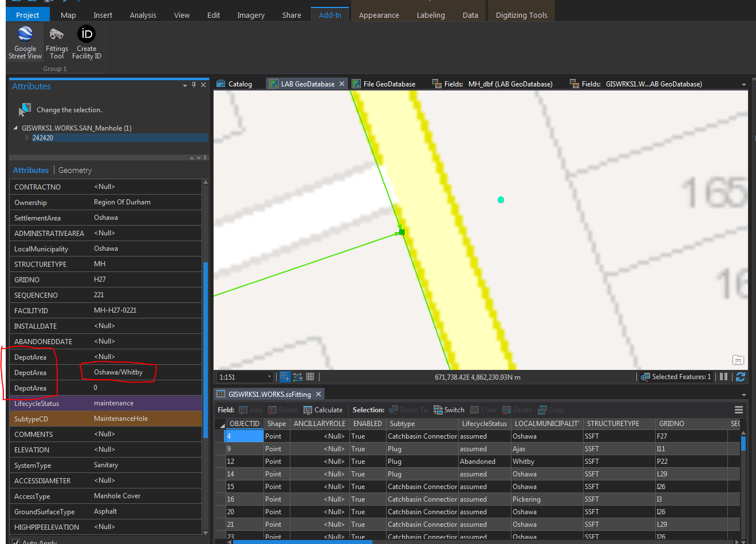Screen dimensions: 756x544
Task: Expand feature 242420 in selection tree
Action: click(27, 137)
